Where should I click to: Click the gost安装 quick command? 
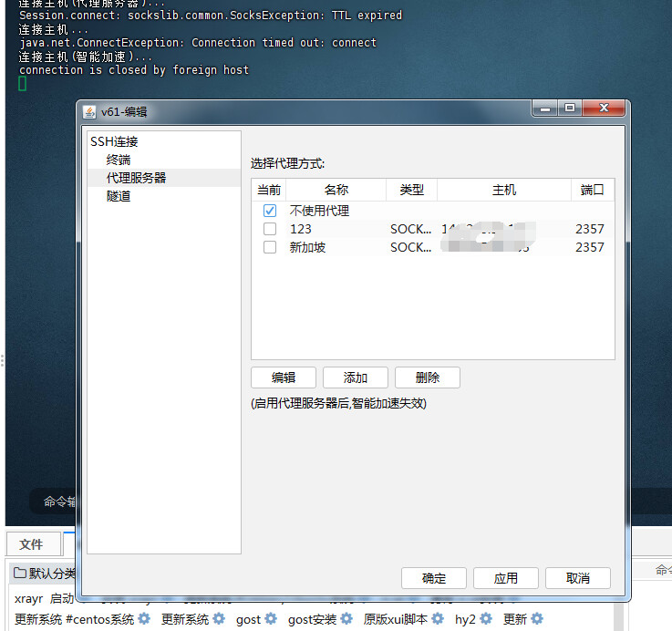pyautogui.click(x=312, y=619)
